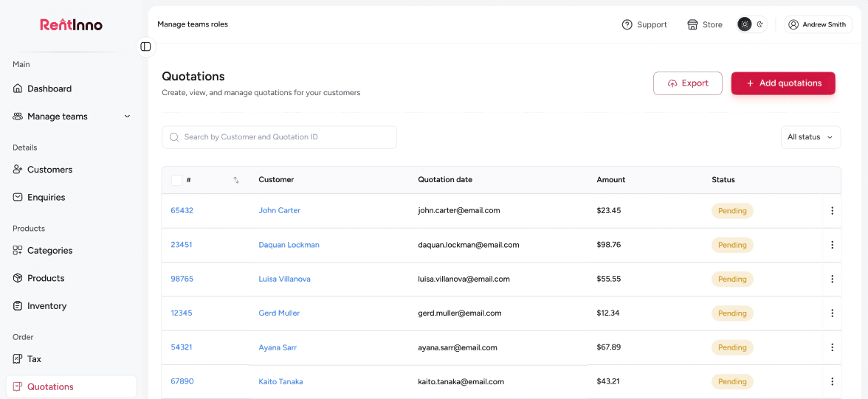Click the RentInno logo
Viewport: 868px width, 399px height.
(x=71, y=24)
